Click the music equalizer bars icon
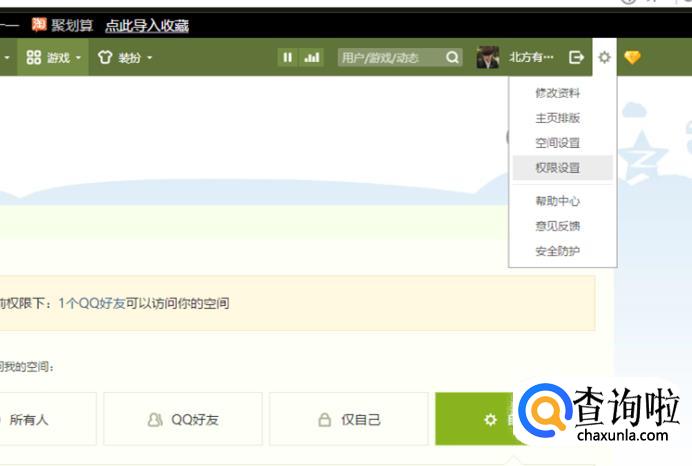 [312, 58]
